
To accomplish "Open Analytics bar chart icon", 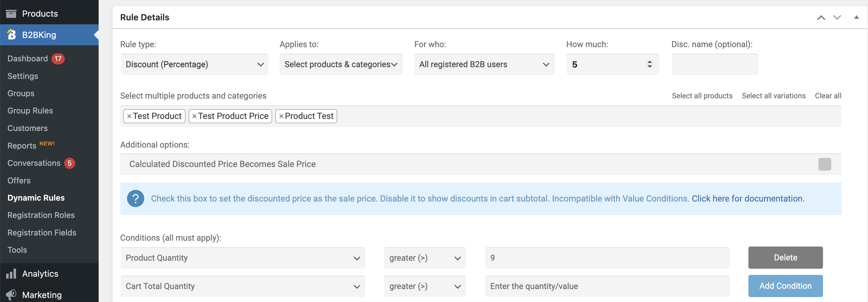I will pyautogui.click(x=11, y=273).
